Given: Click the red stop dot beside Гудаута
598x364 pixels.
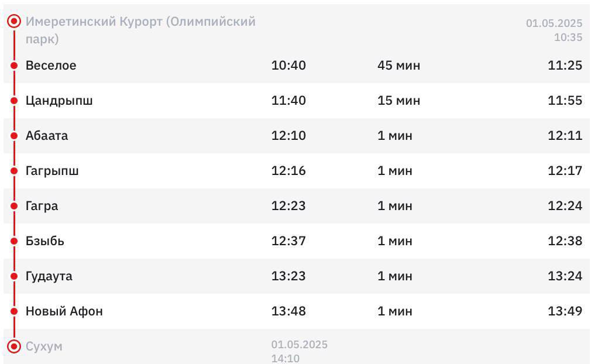Looking at the screenshot, I should [x=14, y=276].
